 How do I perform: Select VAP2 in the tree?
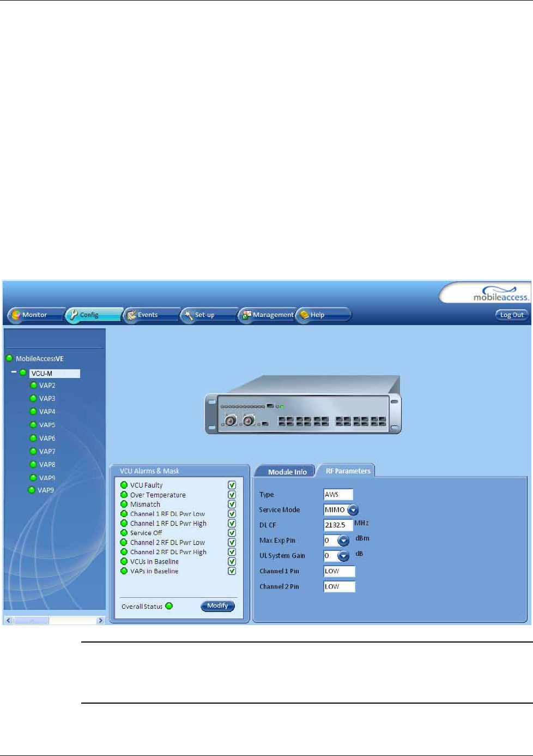tap(47, 386)
